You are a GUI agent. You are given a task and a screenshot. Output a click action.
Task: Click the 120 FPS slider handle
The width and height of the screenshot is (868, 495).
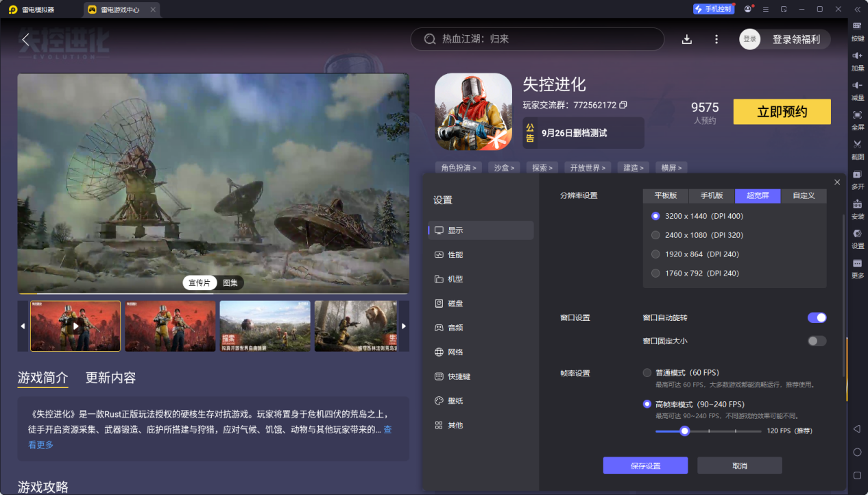[684, 431]
